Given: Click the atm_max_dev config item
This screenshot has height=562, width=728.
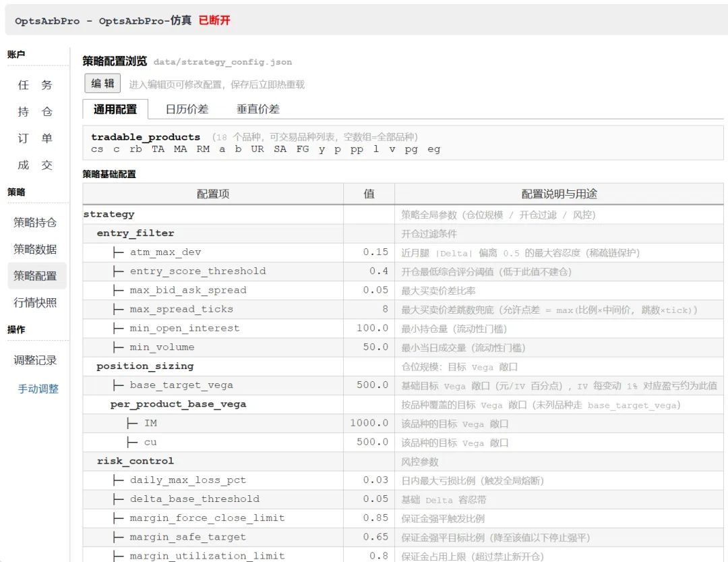Looking at the screenshot, I should tap(165, 252).
